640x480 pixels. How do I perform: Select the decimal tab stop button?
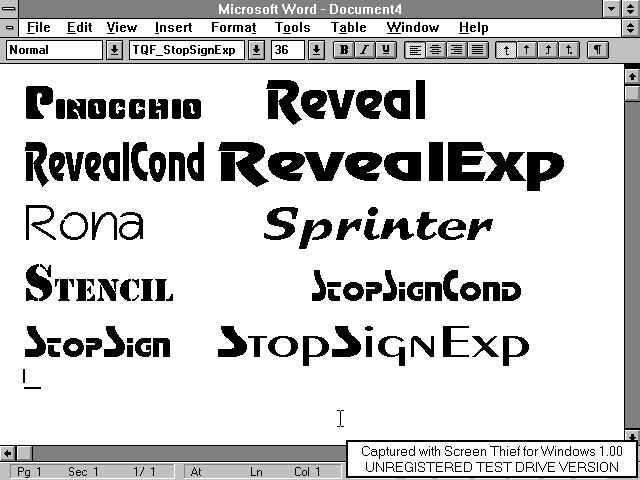click(x=569, y=50)
